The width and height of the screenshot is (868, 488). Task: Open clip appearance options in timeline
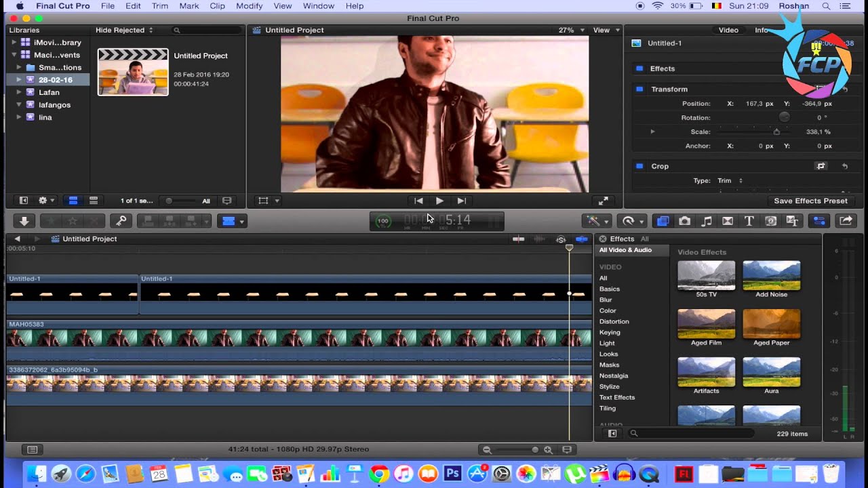pyautogui.click(x=568, y=449)
